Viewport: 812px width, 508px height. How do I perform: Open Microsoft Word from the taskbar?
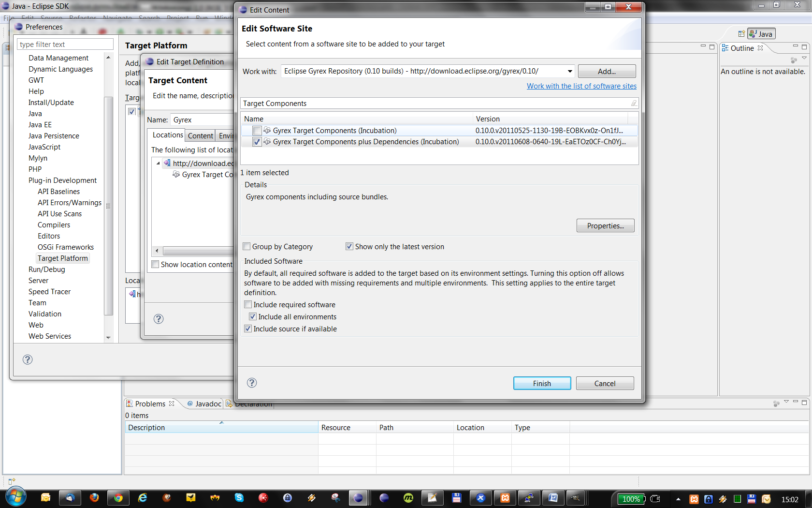pyautogui.click(x=553, y=497)
